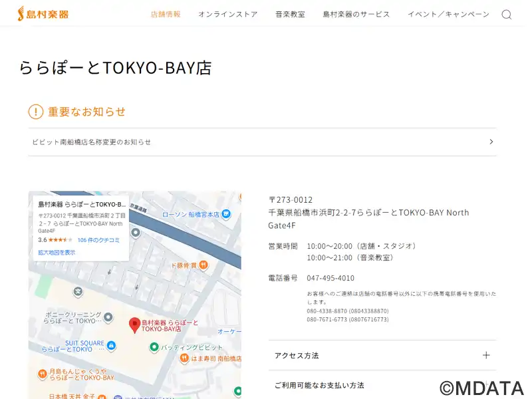Open the オンラインストア menu
The width and height of the screenshot is (532, 399).
click(227, 15)
